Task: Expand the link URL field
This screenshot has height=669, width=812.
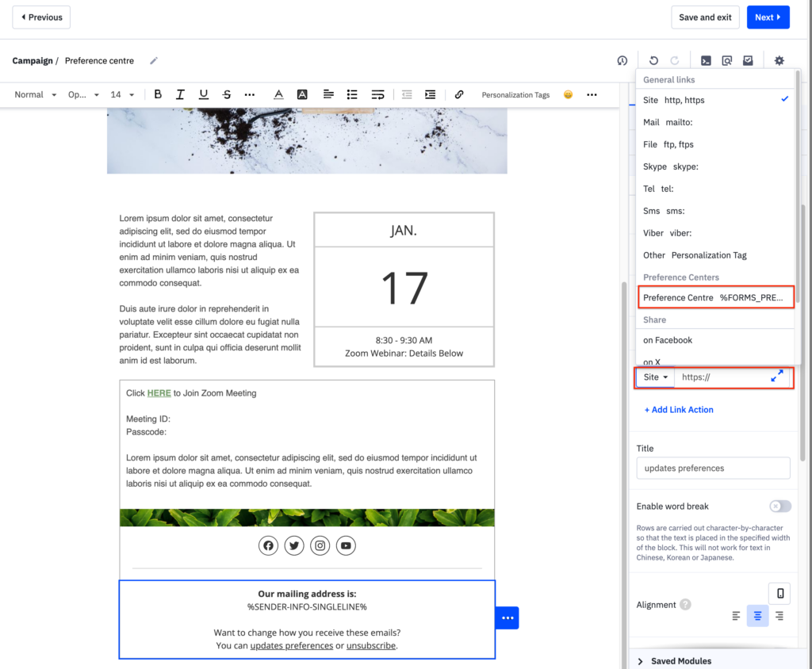Action: coord(777,376)
